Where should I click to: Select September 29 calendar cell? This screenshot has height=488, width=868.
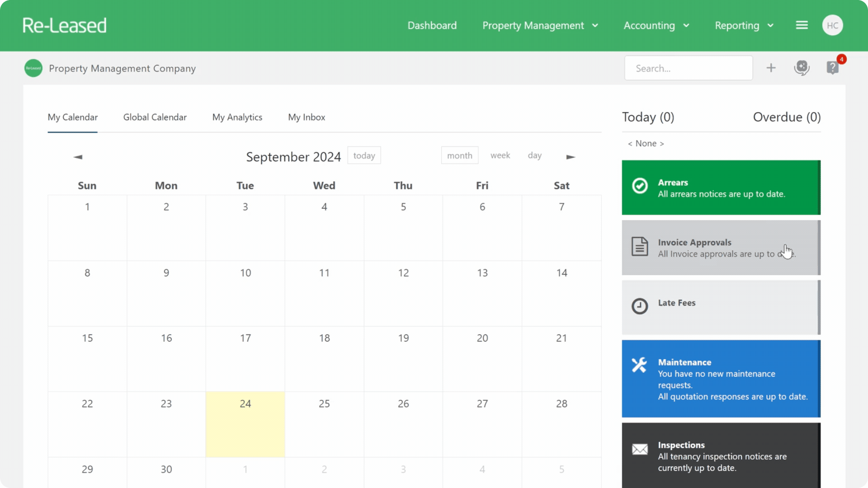pyautogui.click(x=87, y=473)
